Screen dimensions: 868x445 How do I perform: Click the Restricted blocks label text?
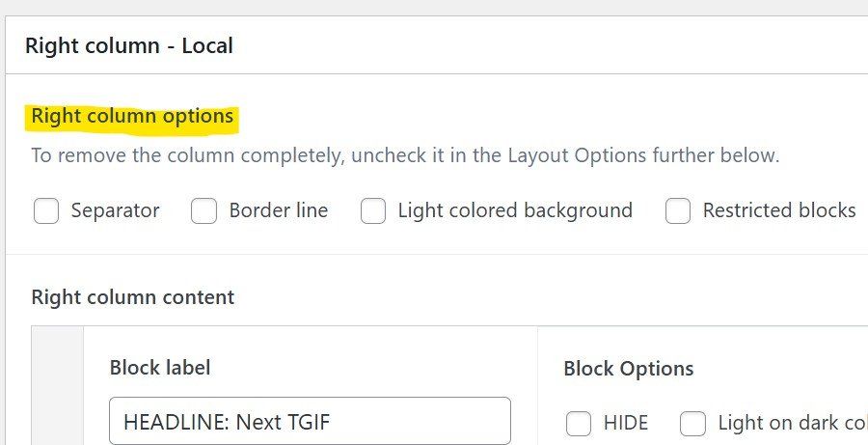779,210
